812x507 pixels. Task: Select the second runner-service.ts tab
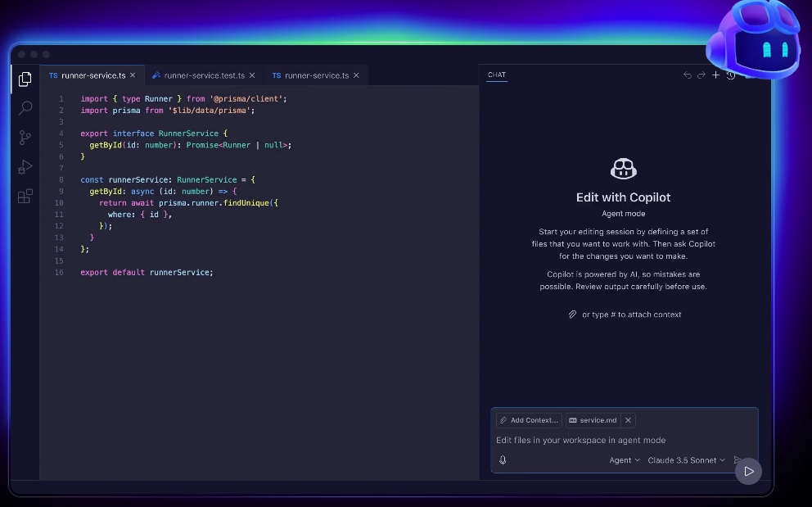click(314, 75)
